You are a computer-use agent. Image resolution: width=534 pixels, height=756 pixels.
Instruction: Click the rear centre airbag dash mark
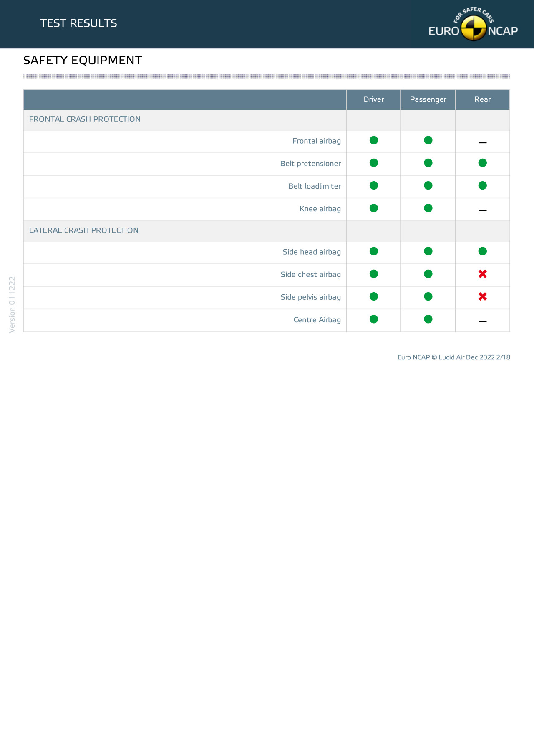point(483,321)
